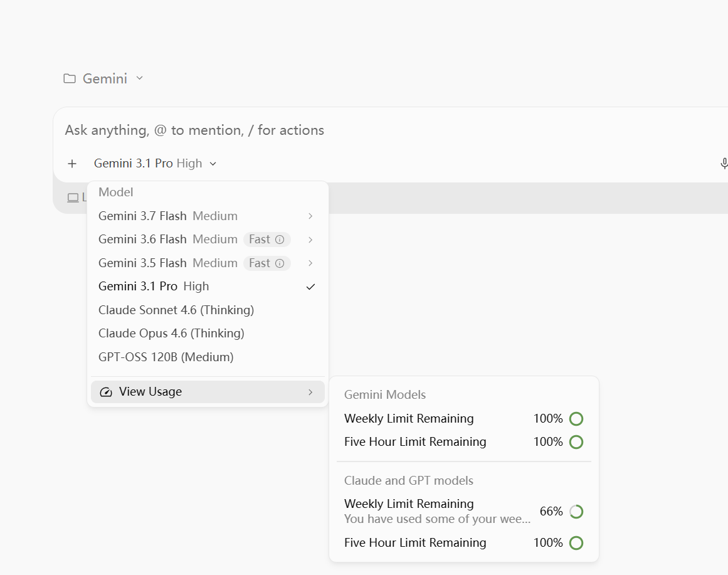Click the checked Gemini 3.1 Pro High entry
Image resolution: width=728 pixels, height=575 pixels.
pos(208,287)
